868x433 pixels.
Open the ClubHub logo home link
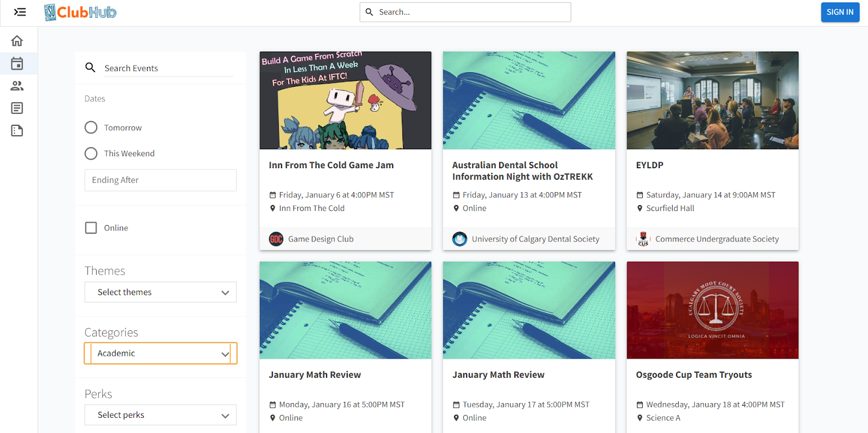80,12
